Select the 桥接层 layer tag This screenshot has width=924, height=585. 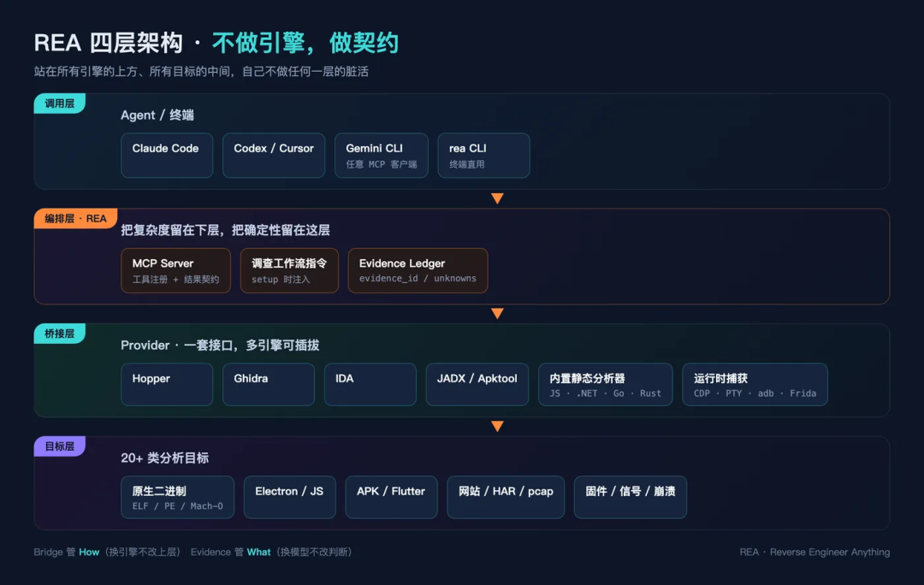[60, 334]
